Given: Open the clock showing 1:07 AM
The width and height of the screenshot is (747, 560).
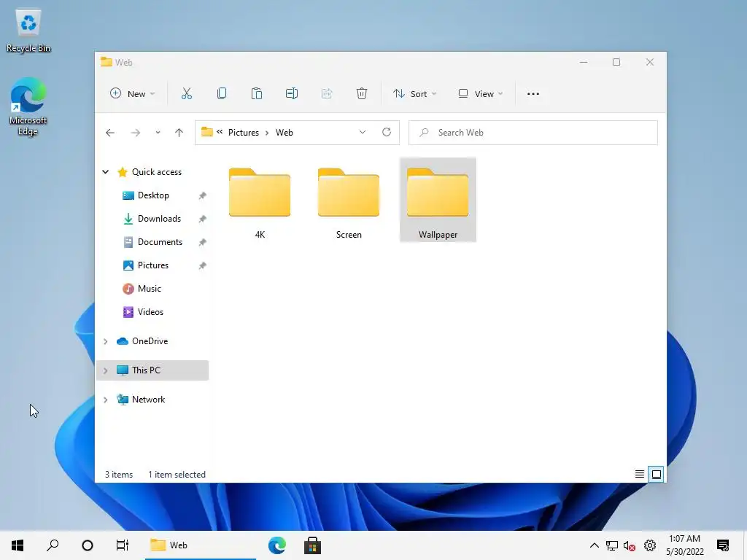Looking at the screenshot, I should coord(684,545).
